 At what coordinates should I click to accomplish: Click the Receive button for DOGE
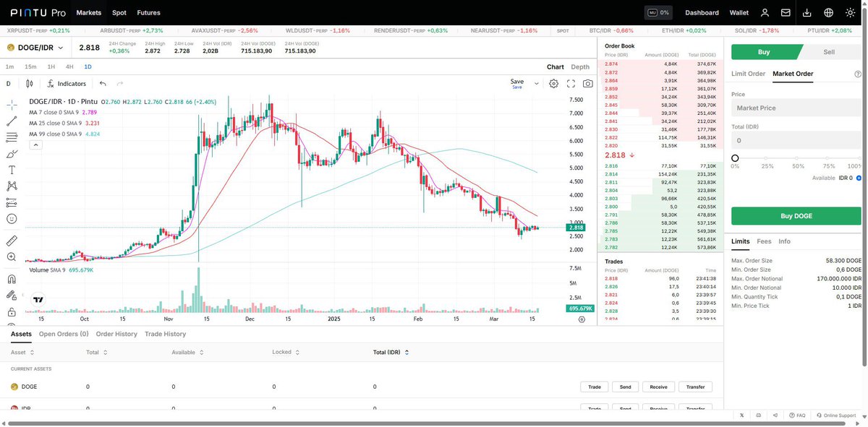[658, 387]
